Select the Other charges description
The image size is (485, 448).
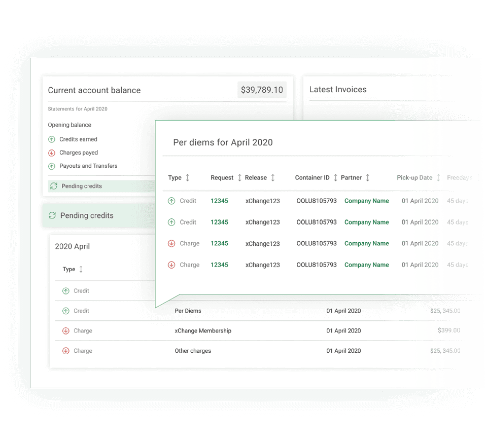[193, 351]
